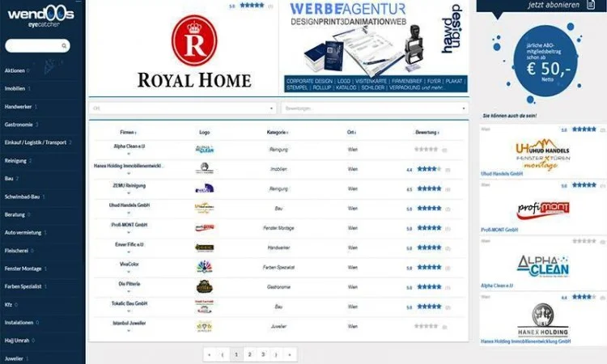Viewport: 607px width, 364px height.
Task: Select the Beratung sidebar category
Action: coord(15,214)
